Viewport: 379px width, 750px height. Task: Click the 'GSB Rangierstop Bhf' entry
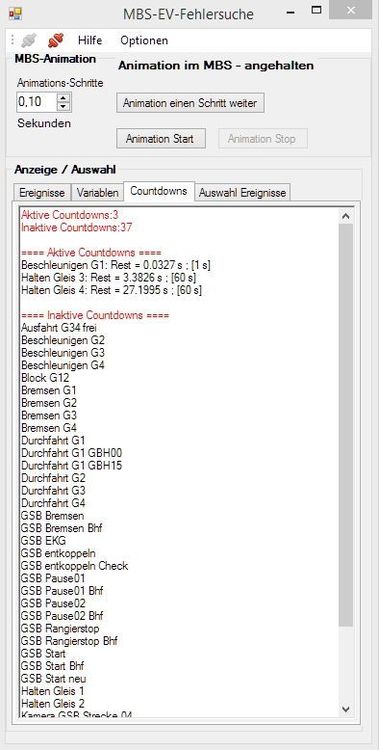click(69, 640)
